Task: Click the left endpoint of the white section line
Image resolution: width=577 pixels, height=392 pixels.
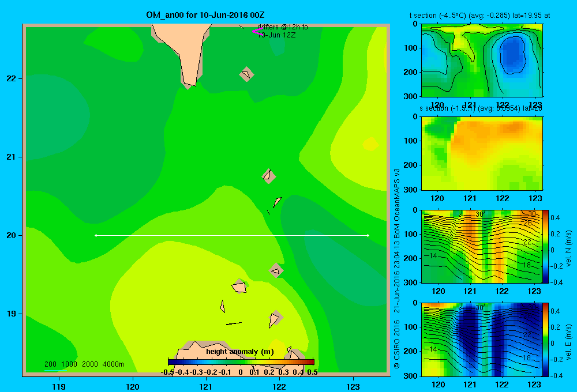Action: tap(96, 235)
